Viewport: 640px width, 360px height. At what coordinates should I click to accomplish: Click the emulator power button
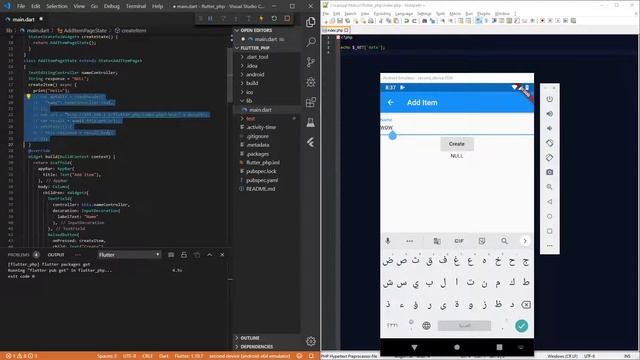pyautogui.click(x=549, y=99)
